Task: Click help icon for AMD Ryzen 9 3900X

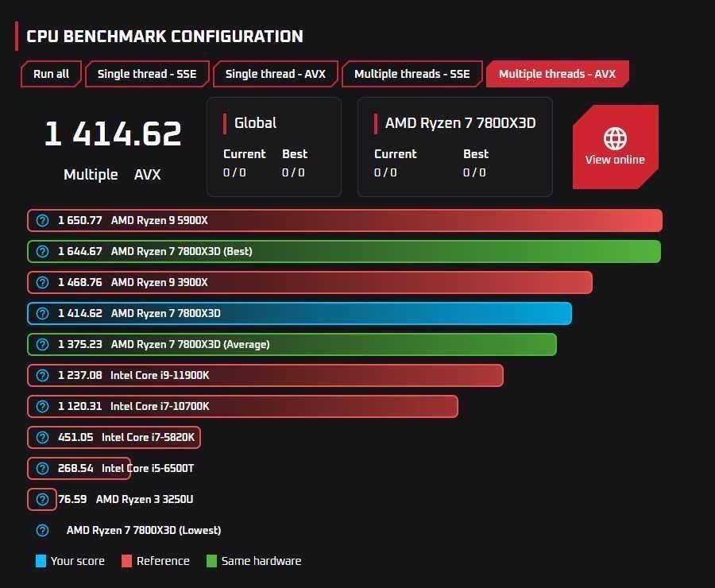Action: [42, 283]
